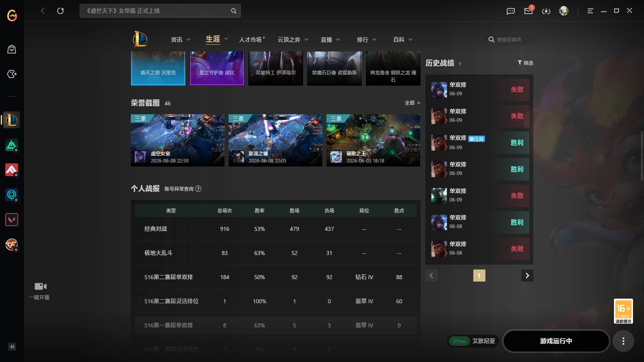Click 账号异常查询 link

(x=179, y=189)
